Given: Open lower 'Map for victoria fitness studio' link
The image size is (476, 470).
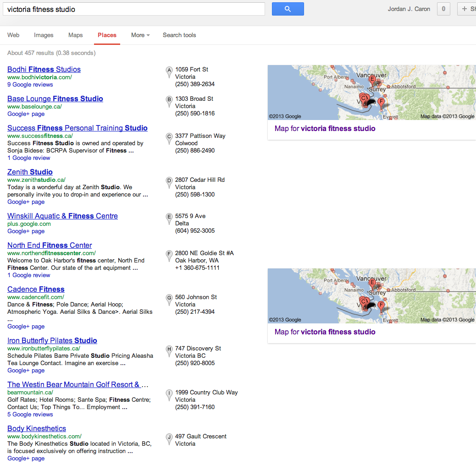Looking at the screenshot, I should pyautogui.click(x=325, y=332).
